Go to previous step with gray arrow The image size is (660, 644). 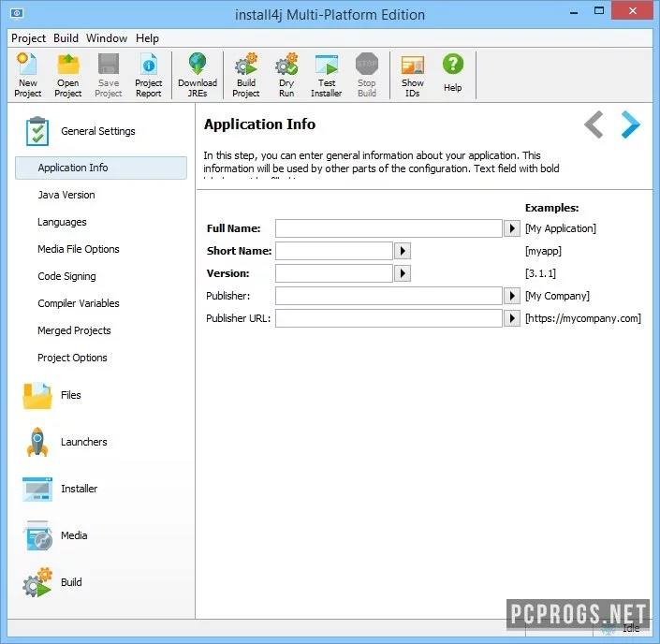coord(594,124)
